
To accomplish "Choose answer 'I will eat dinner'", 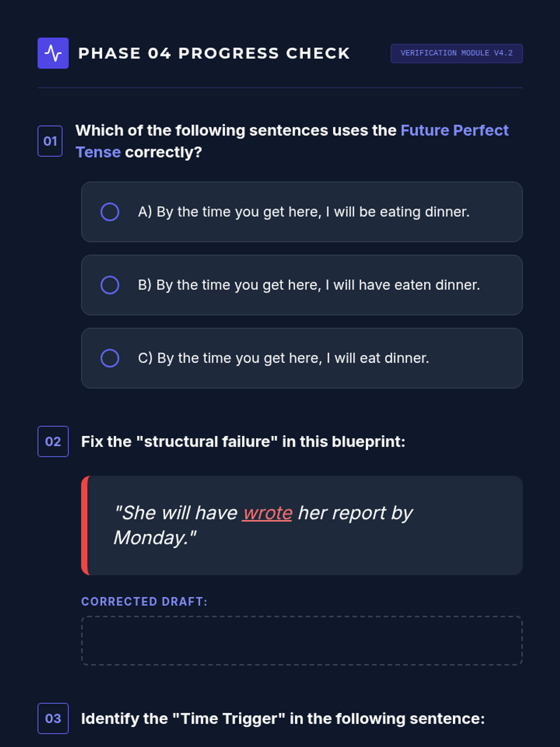I will click(283, 358).
